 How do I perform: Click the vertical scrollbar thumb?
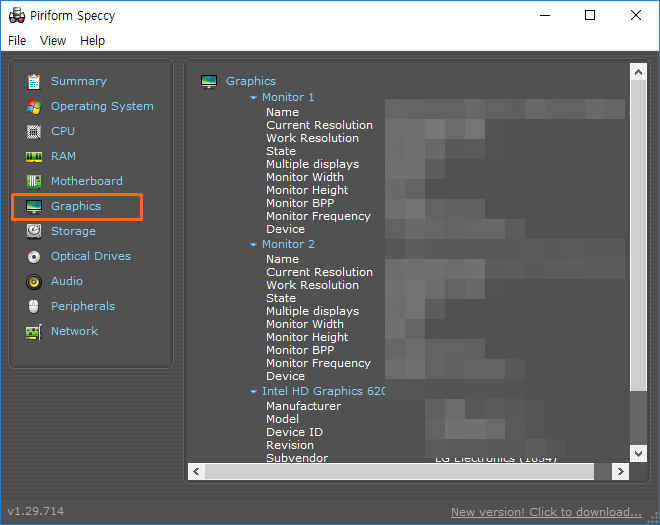pos(638,235)
